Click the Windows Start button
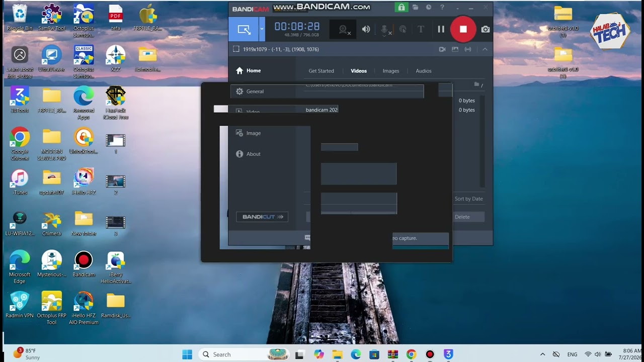Viewport: 644px width, 362px height. (x=187, y=354)
